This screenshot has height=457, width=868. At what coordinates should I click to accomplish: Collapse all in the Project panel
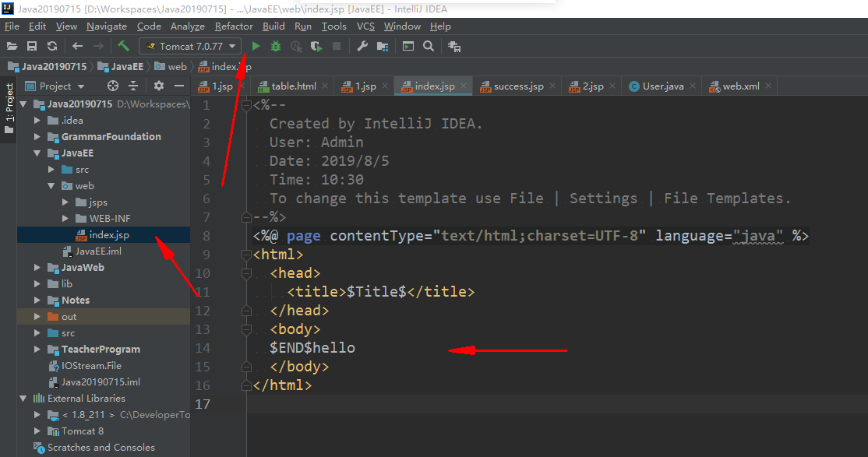[x=133, y=86]
